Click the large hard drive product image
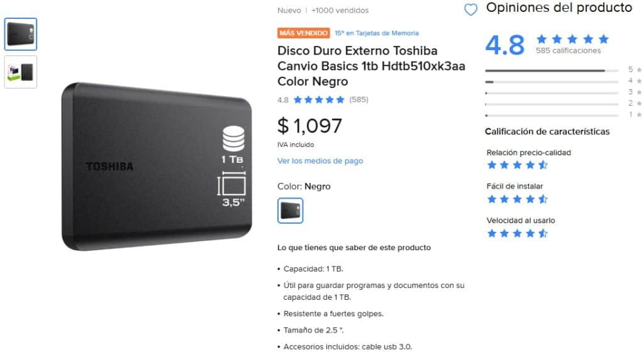Screen dimensions: 644x357 pyautogui.click(x=157, y=167)
